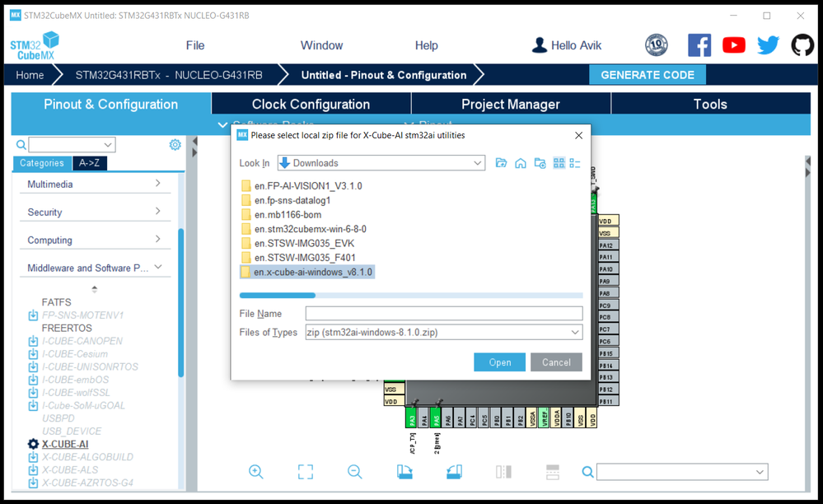This screenshot has width=823, height=504.
Task: Click the stacked layout icon in the pinout toolbar
Action: [553, 472]
